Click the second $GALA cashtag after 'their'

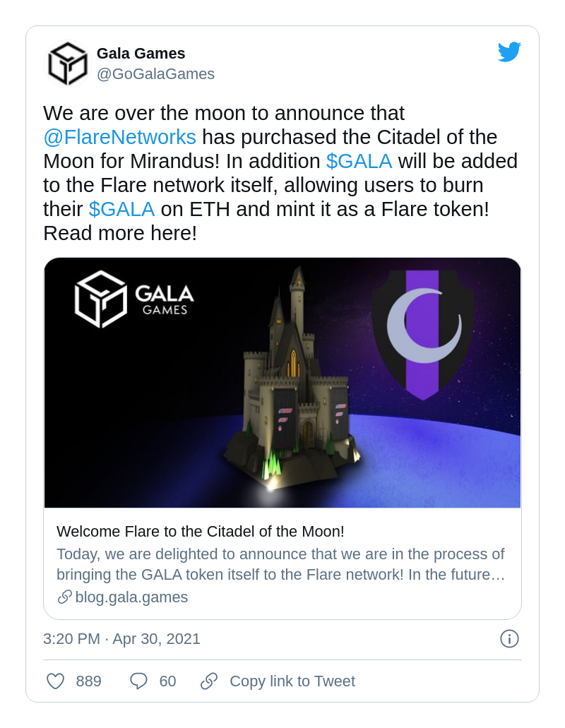tap(121, 209)
